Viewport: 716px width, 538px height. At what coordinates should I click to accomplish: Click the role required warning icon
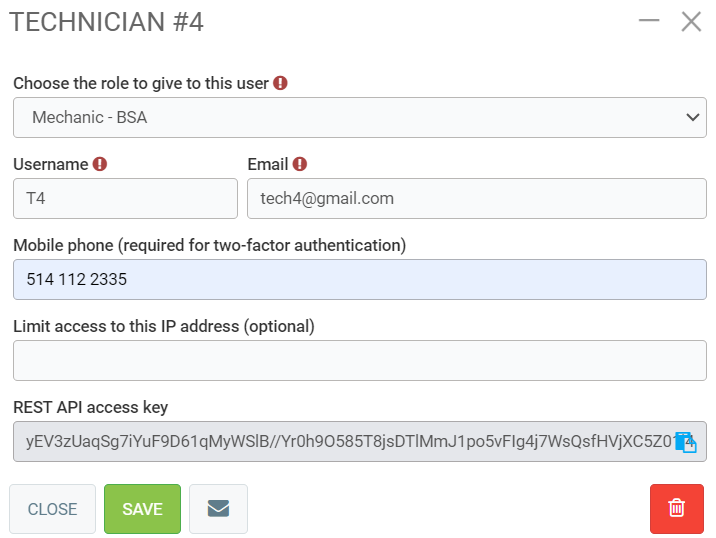[280, 83]
